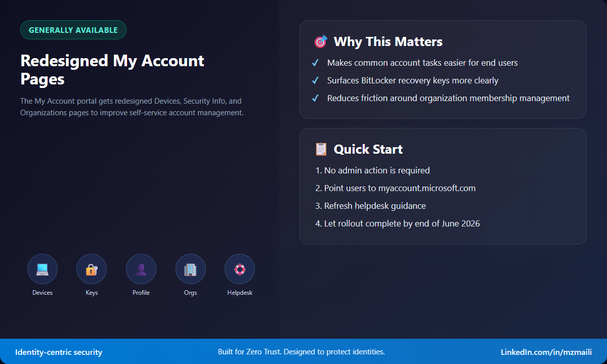Click 'Reduces friction around organization membership management'

[x=448, y=98]
